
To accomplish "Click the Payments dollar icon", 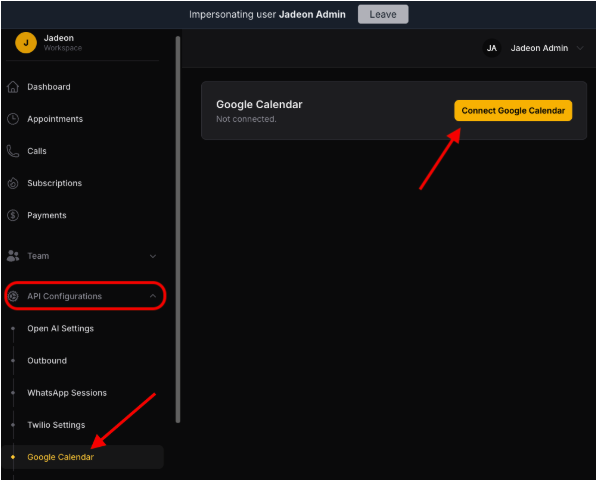I will (x=13, y=215).
